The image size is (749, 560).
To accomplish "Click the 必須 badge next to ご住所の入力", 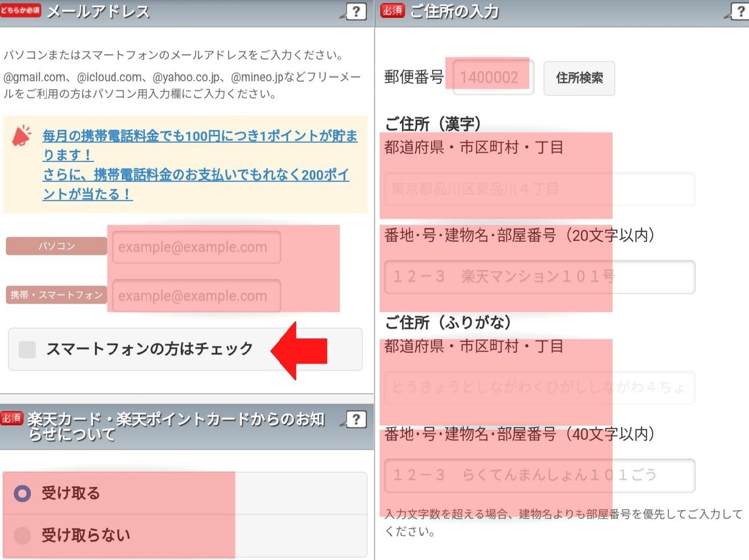I will click(392, 11).
